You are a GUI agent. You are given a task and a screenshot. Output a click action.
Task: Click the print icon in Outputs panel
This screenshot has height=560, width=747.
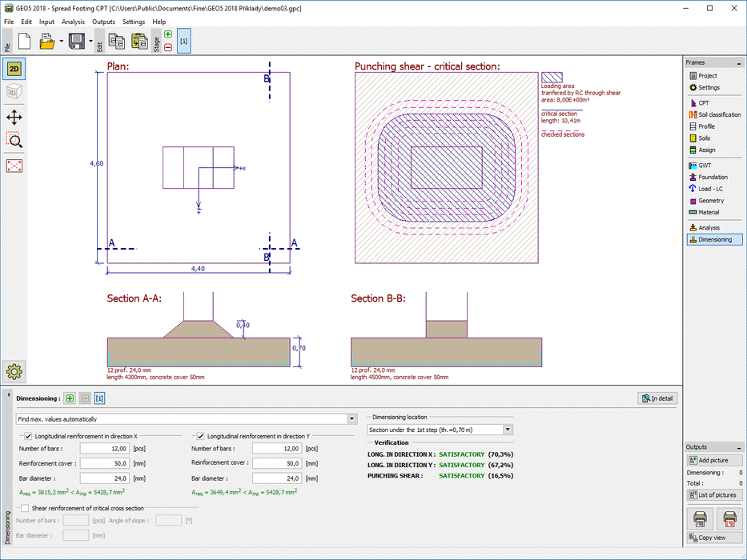point(699,520)
